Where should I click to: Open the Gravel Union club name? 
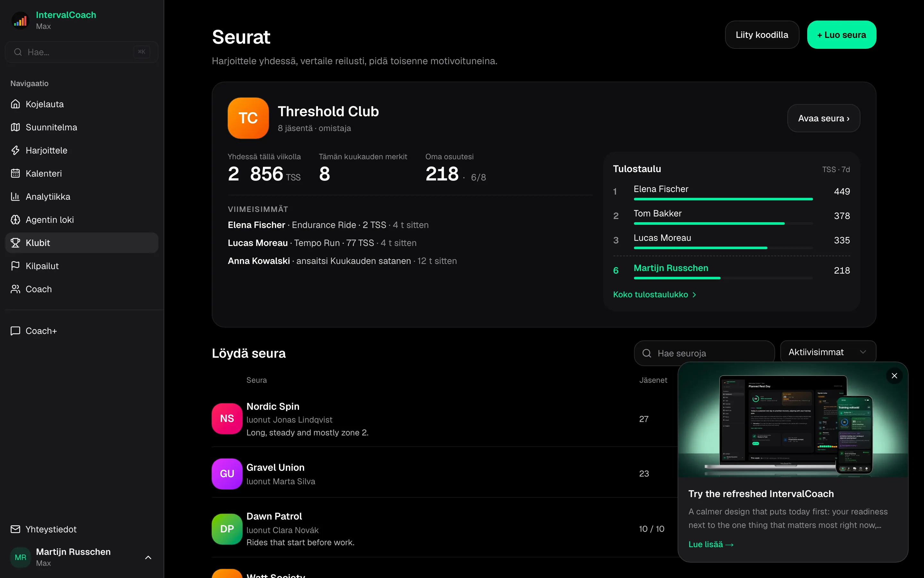(275, 468)
